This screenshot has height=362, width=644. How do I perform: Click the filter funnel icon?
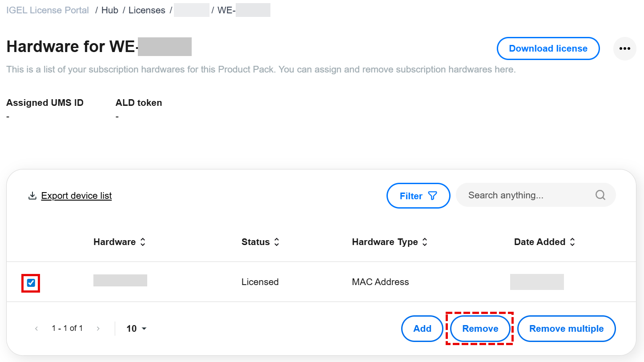pos(432,196)
